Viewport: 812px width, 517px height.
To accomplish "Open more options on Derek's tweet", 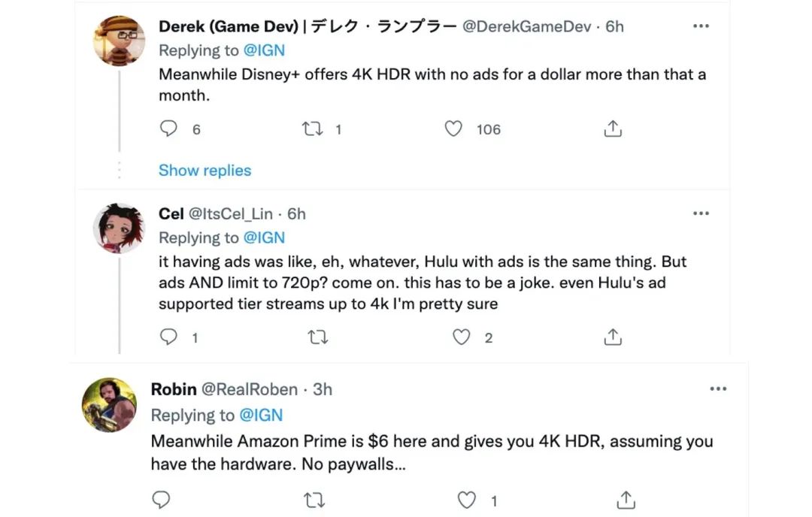I will click(x=701, y=26).
